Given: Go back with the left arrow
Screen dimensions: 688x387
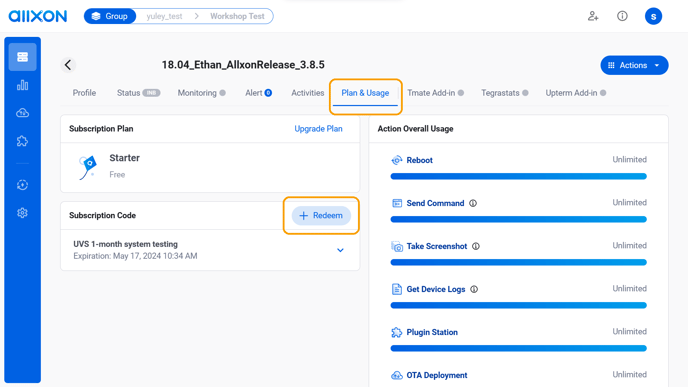Looking at the screenshot, I should point(68,65).
